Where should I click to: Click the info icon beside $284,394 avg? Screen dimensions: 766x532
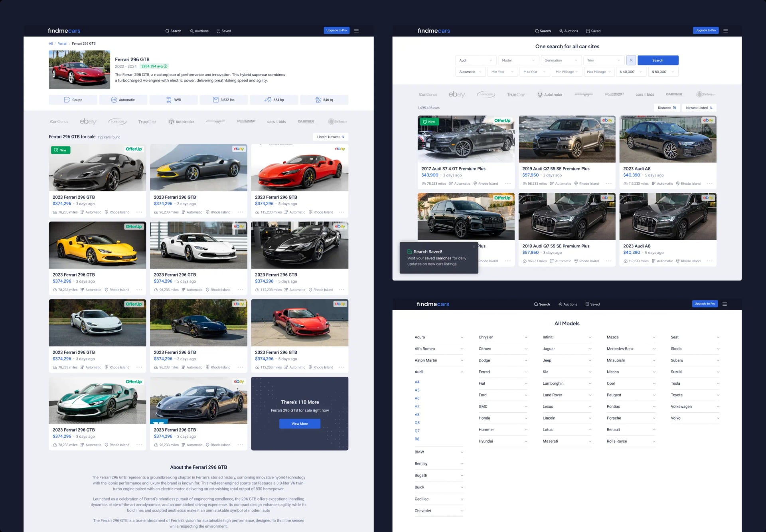(166, 66)
